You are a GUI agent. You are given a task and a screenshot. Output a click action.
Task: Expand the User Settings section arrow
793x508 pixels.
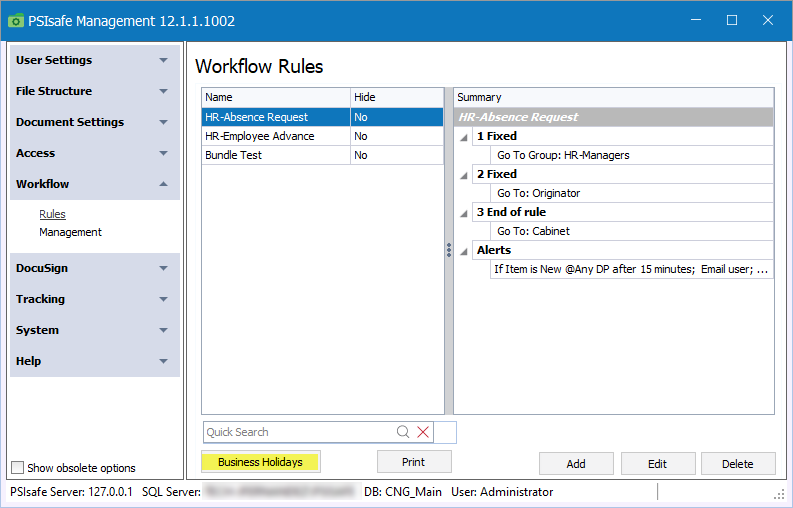pyautogui.click(x=163, y=60)
